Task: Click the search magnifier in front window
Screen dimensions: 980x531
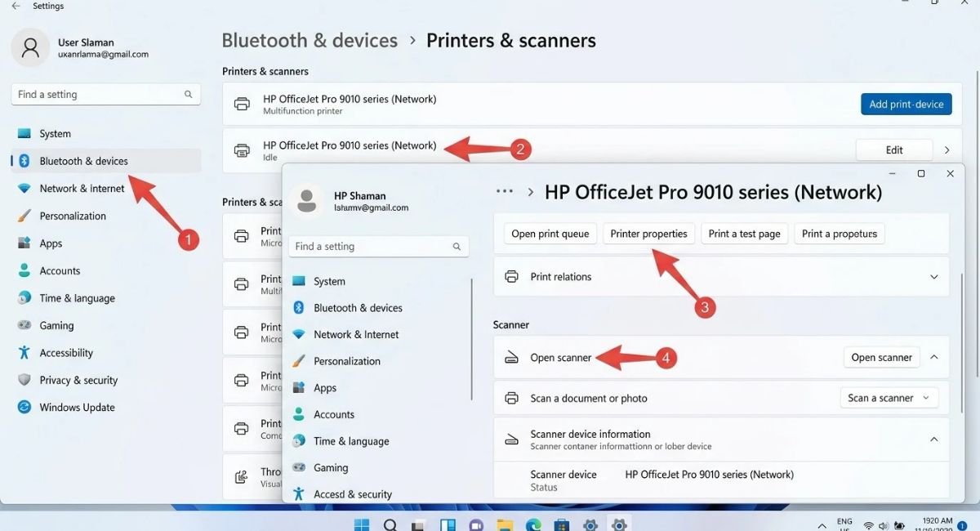Action: click(457, 247)
